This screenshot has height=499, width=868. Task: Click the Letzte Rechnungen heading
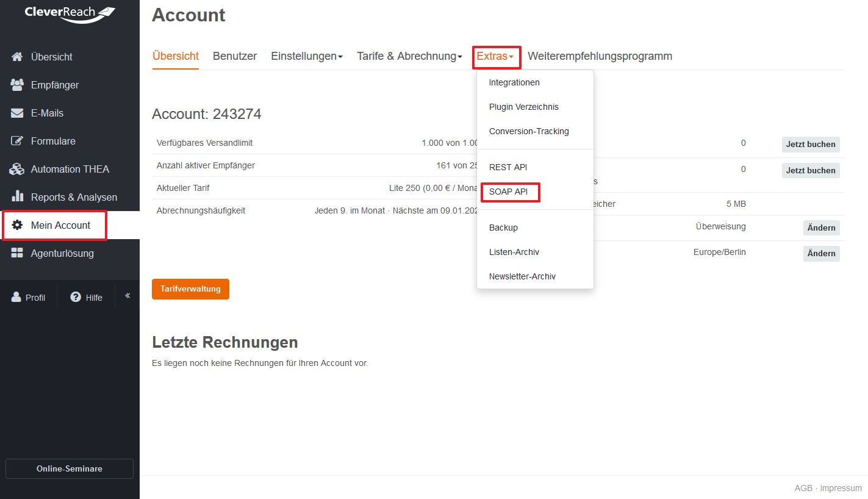point(225,342)
